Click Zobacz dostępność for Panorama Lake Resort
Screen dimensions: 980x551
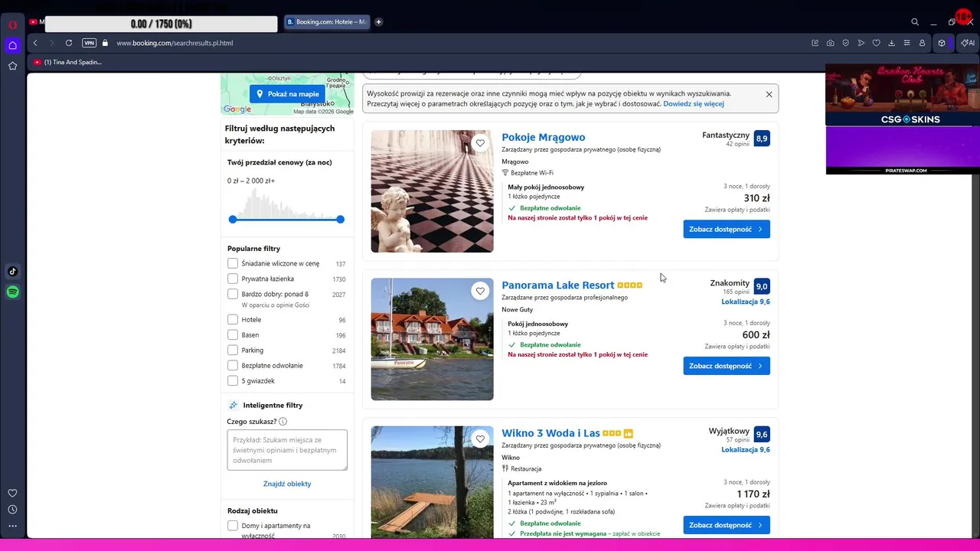727,366
